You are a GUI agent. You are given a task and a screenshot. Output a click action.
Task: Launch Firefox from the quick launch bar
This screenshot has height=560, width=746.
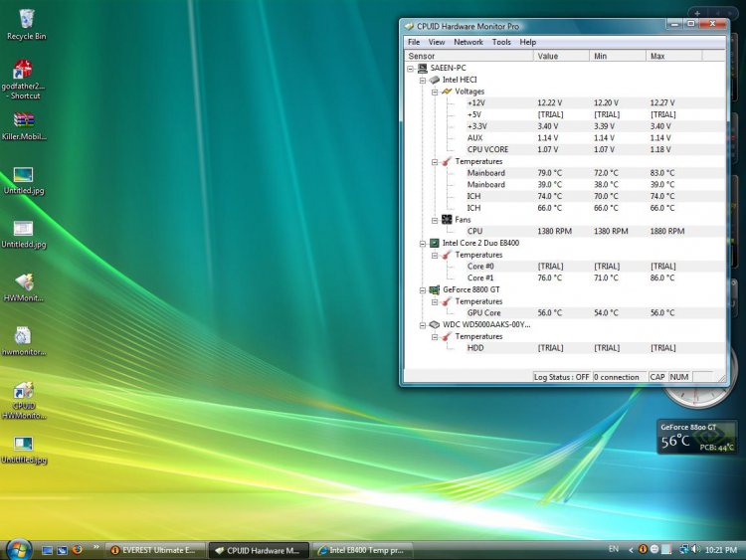point(77,550)
